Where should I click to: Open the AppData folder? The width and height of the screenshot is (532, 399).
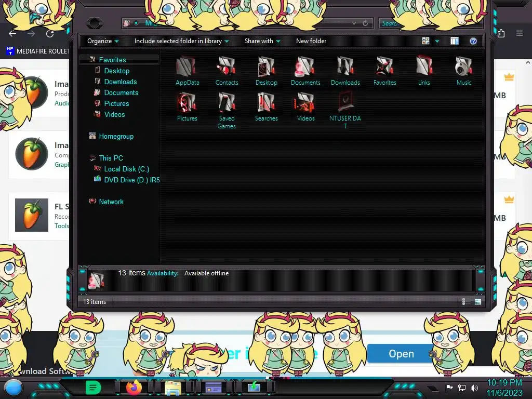[187, 71]
